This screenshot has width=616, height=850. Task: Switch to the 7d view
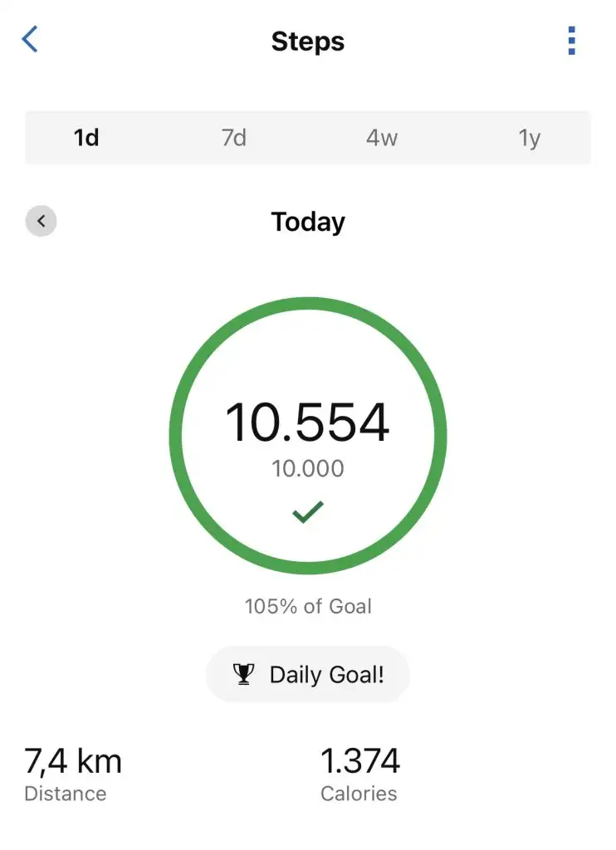click(x=234, y=137)
